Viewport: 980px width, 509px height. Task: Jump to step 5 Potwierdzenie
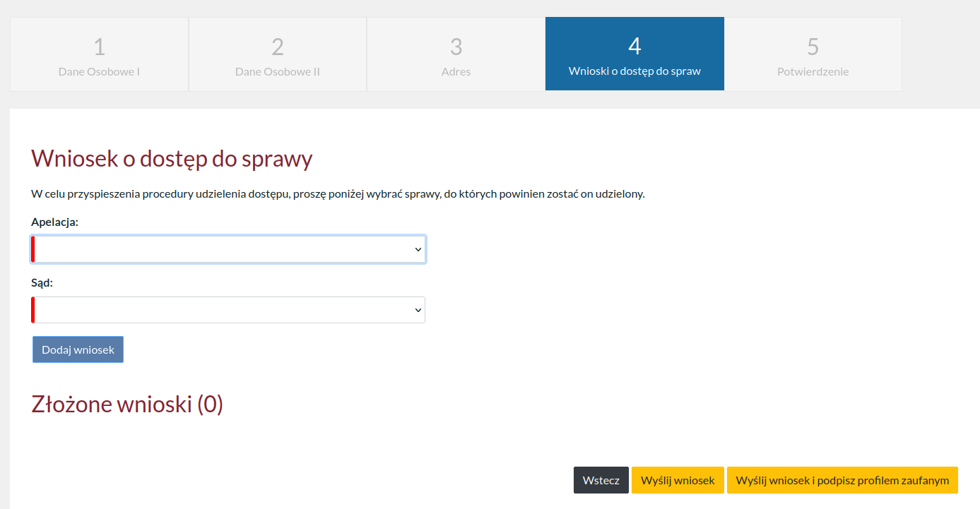click(813, 54)
